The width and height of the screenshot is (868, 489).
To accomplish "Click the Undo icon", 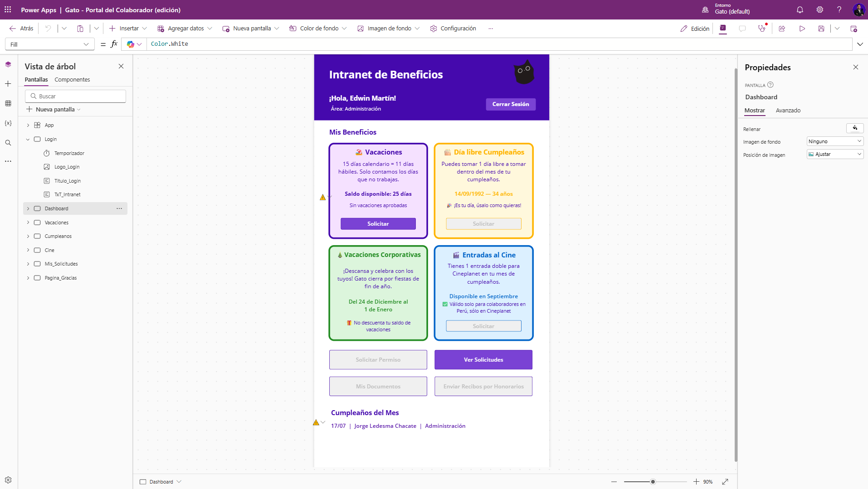I will point(48,28).
